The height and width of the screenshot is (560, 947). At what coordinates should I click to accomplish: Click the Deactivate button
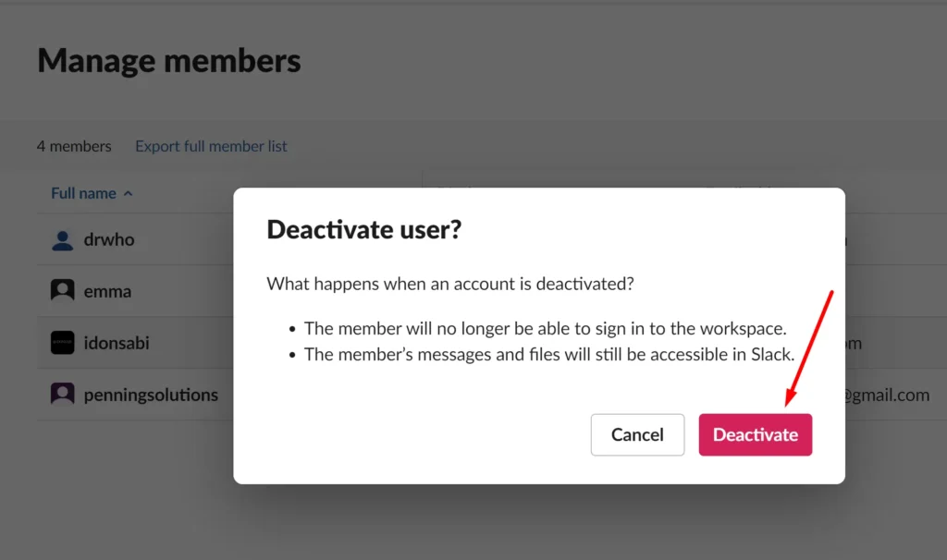pos(755,434)
